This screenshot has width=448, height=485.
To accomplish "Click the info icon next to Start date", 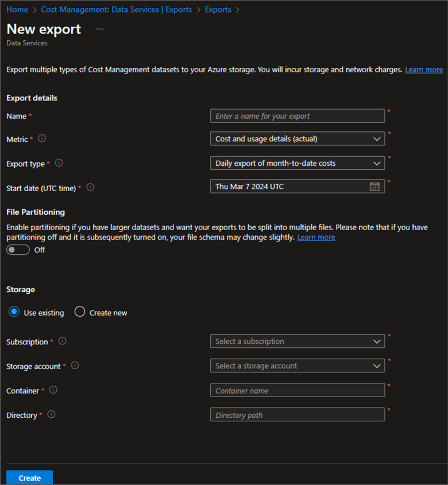I will pos(90,187).
